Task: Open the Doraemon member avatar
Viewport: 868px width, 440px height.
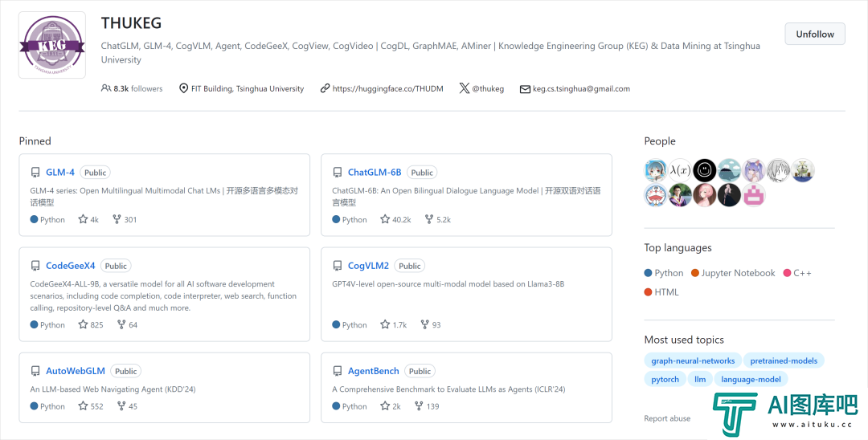Action: coord(656,196)
